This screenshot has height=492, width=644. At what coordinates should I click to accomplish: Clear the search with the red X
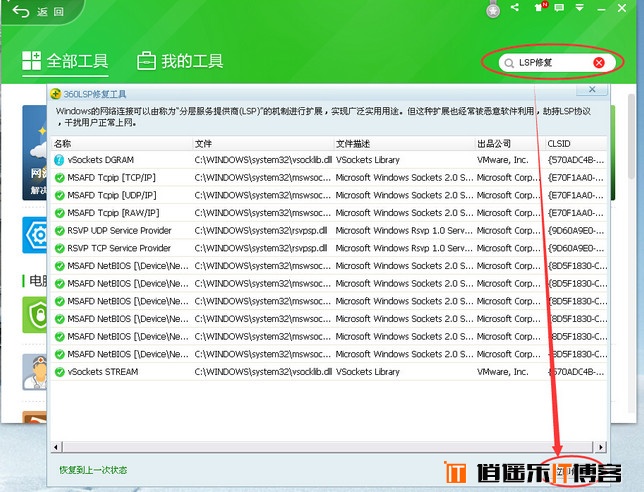point(599,62)
